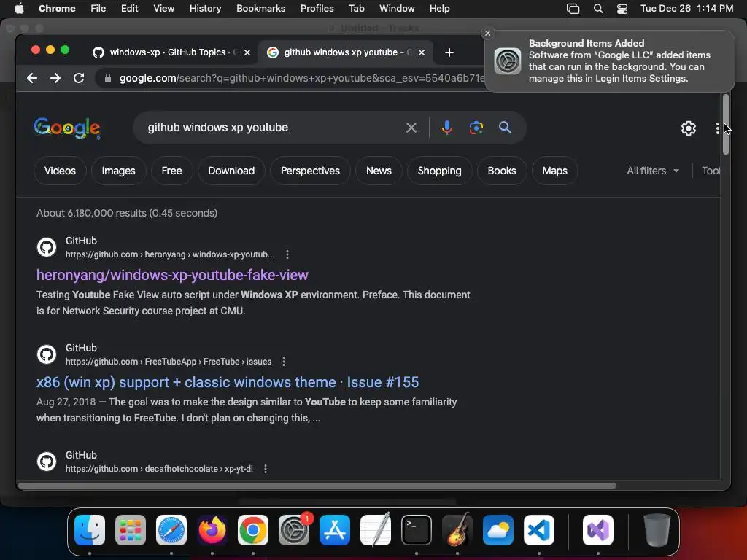The image size is (747, 560).
Task: Switch to Maps results
Action: [554, 171]
